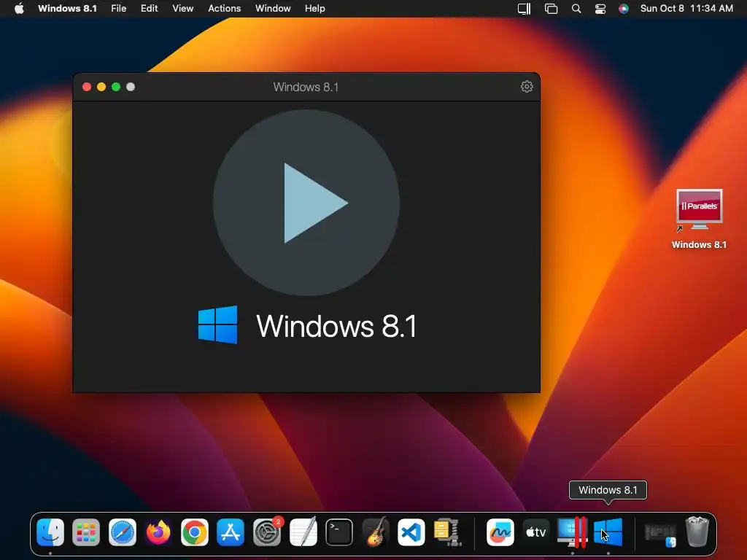The image size is (747, 560).
Task: Open the Apple menu
Action: [19, 9]
